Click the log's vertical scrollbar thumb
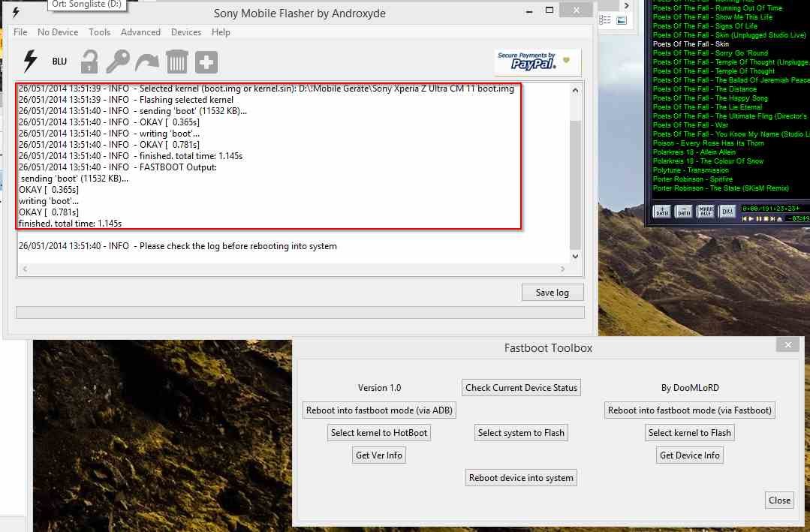This screenshot has height=532, width=810. (x=575, y=185)
